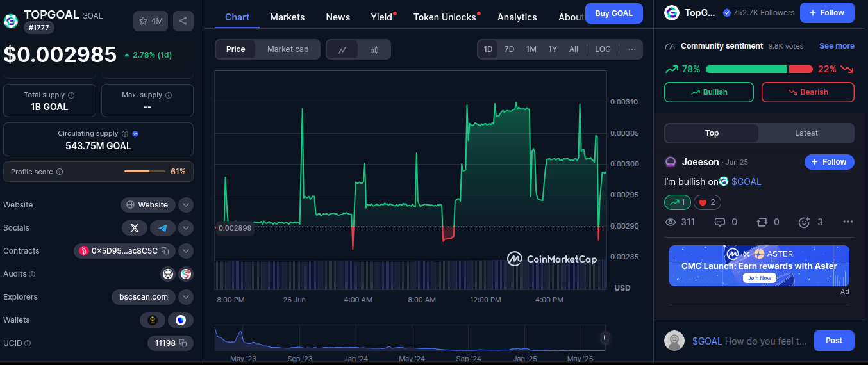Screen dimensions: 868x365
Task: Click the second audit badge icon
Action: 186,274
